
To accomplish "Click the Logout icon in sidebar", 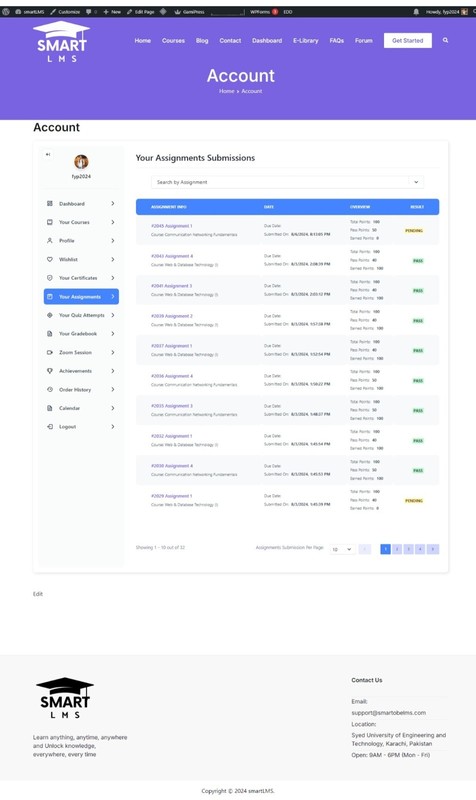I will pos(49,427).
